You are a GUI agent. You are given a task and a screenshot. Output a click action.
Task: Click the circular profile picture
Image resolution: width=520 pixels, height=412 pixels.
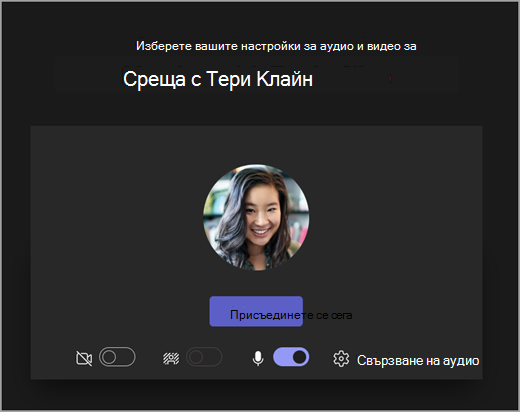click(256, 217)
